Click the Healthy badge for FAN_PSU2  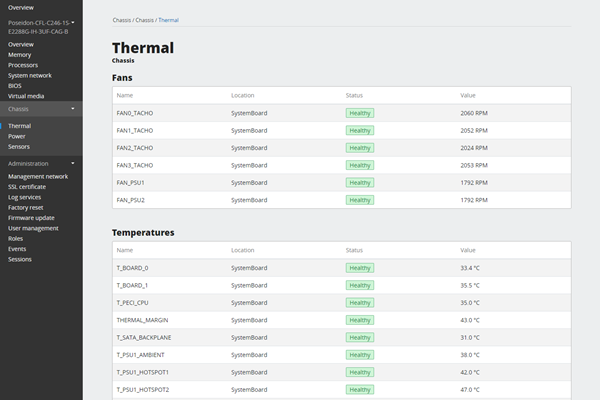360,200
